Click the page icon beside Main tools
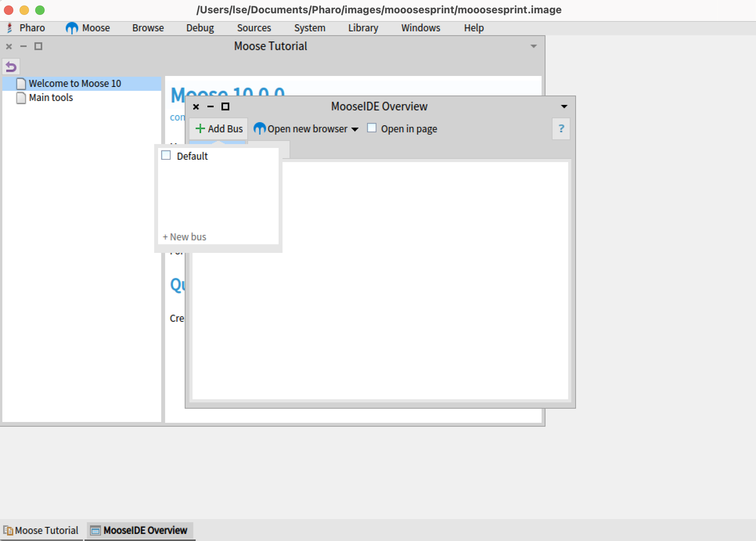756x541 pixels. [22, 97]
